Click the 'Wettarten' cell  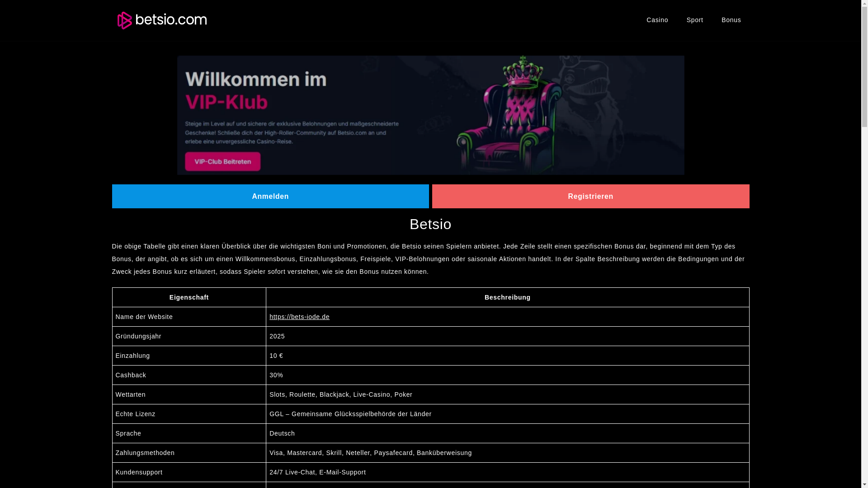click(189, 394)
